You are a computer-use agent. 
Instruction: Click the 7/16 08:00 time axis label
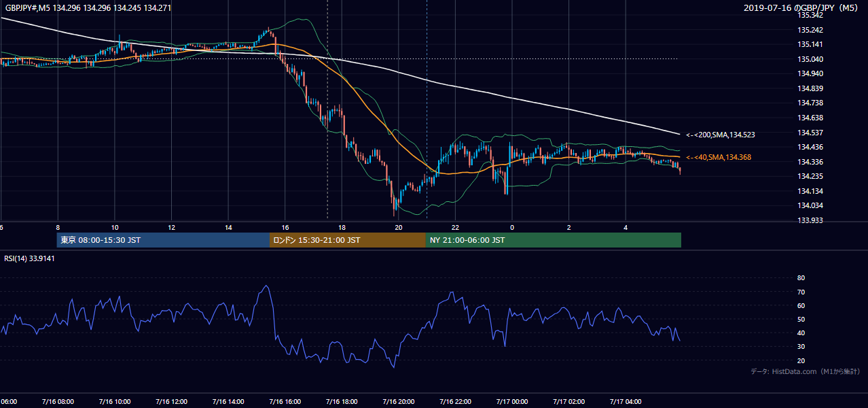coord(58,401)
